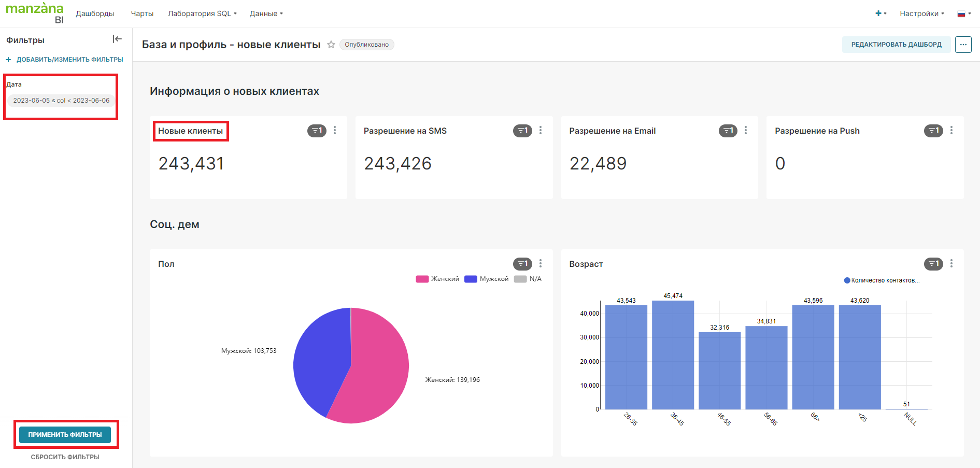Open the Чарты navigation item
This screenshot has height=468, width=980.
click(142, 13)
